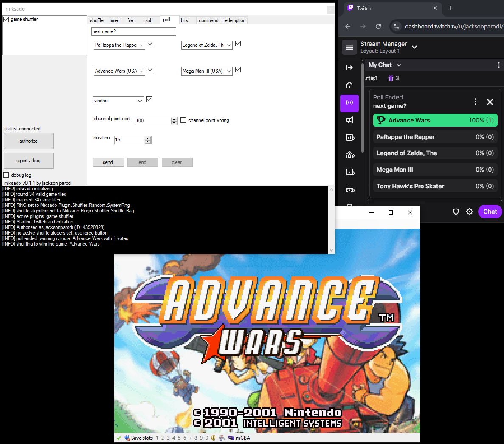Switch to the command tab
This screenshot has height=444, width=504.
[x=208, y=20]
